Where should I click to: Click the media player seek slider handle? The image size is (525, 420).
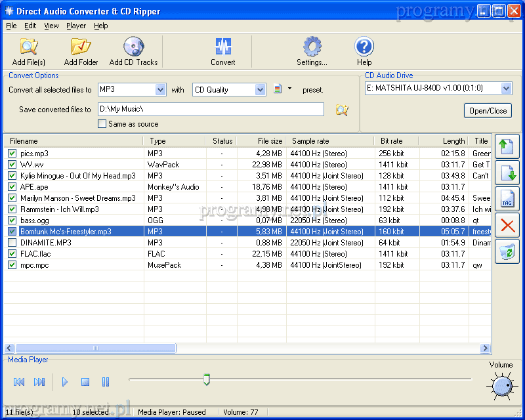(x=207, y=379)
